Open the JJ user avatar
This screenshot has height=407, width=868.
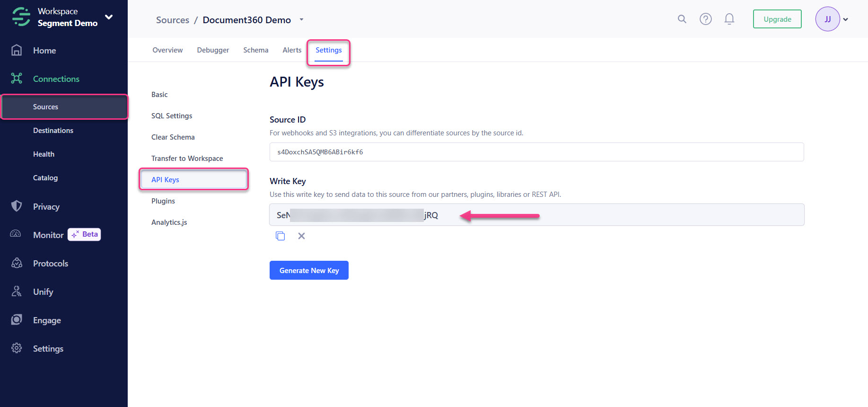(x=827, y=19)
